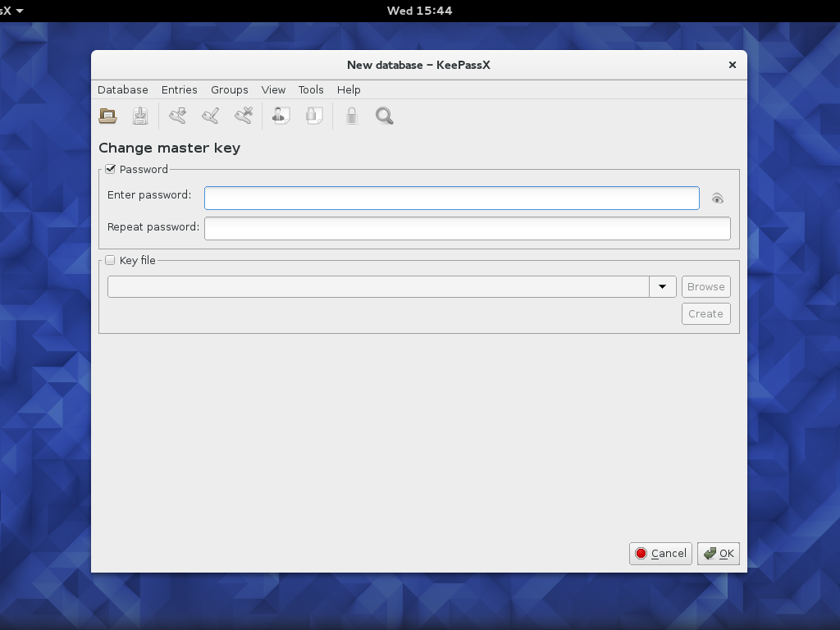Click the "New database – KeePassX" window title
The height and width of the screenshot is (630, 840).
[418, 65]
